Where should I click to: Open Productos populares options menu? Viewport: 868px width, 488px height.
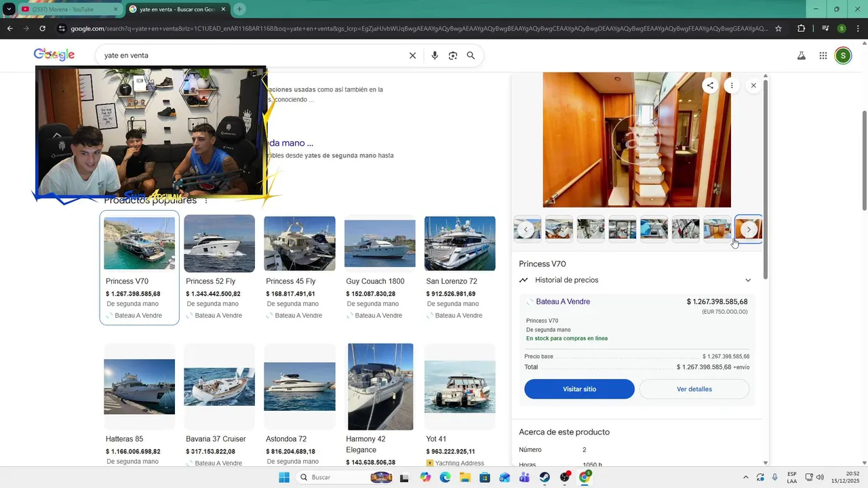point(206,201)
